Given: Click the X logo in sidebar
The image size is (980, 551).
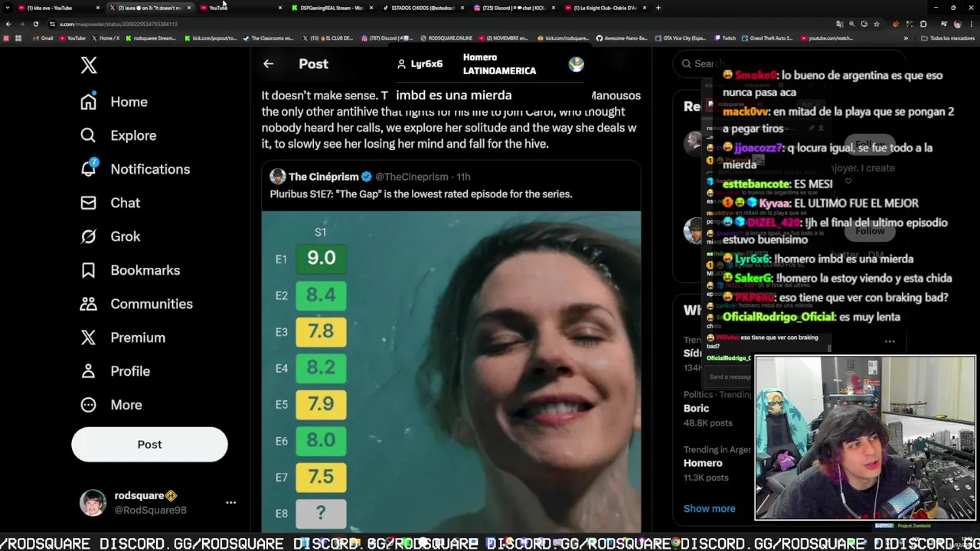Looking at the screenshot, I should click(x=89, y=65).
